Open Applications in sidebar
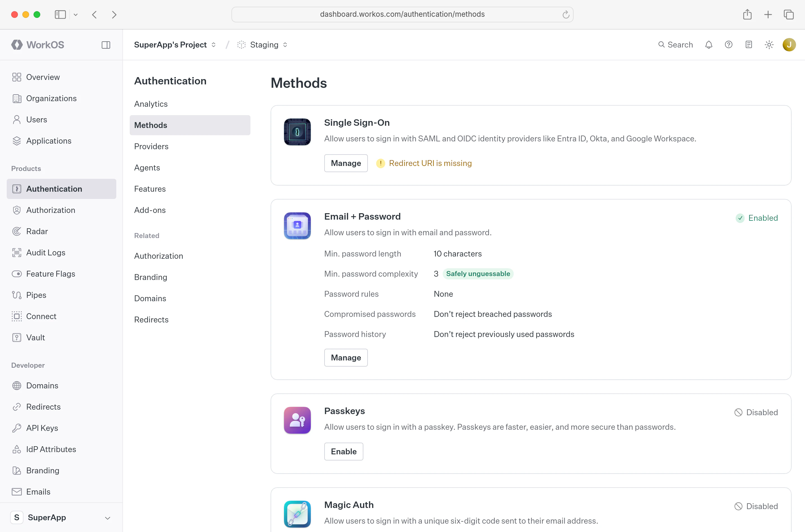 61,141
